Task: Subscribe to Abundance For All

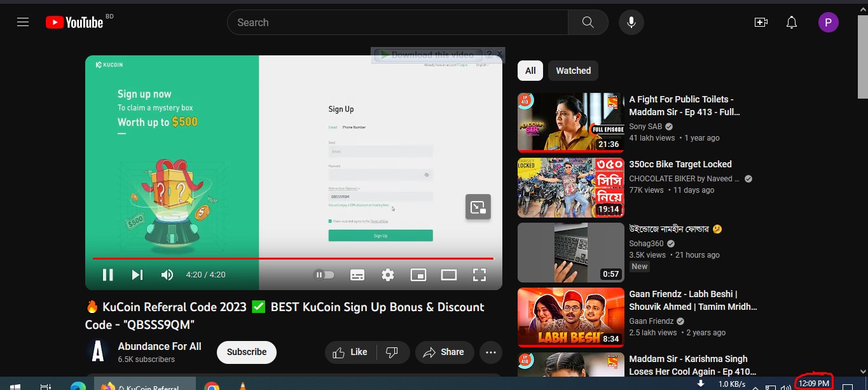Action: click(247, 352)
